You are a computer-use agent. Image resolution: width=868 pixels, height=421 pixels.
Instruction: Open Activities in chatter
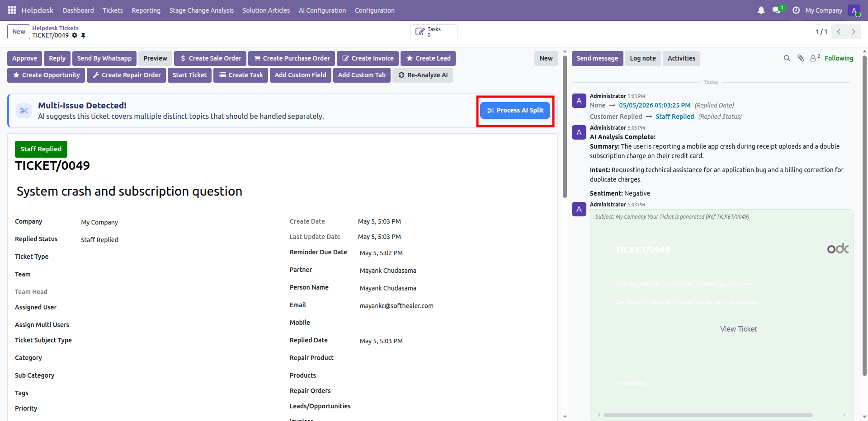tap(681, 58)
